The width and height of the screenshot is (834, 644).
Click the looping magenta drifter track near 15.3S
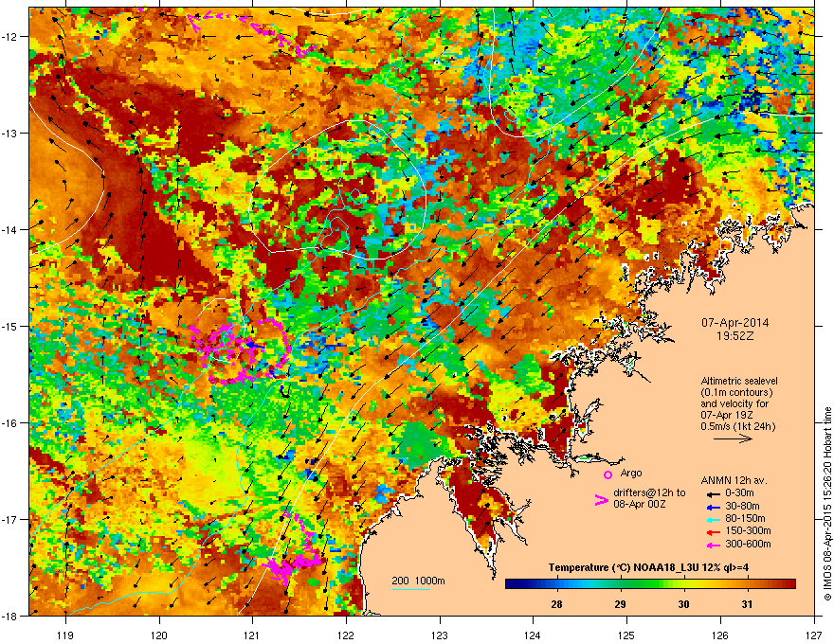[241, 351]
